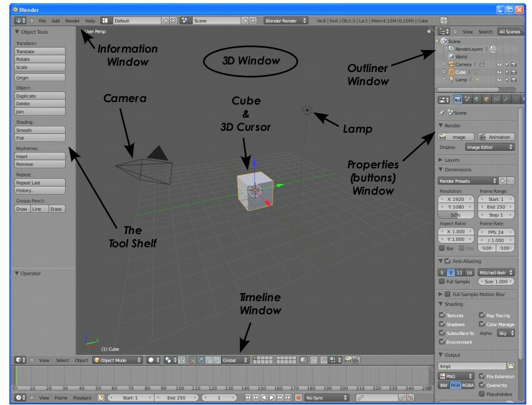
Task: Click the Animation render button
Action: coord(496,137)
